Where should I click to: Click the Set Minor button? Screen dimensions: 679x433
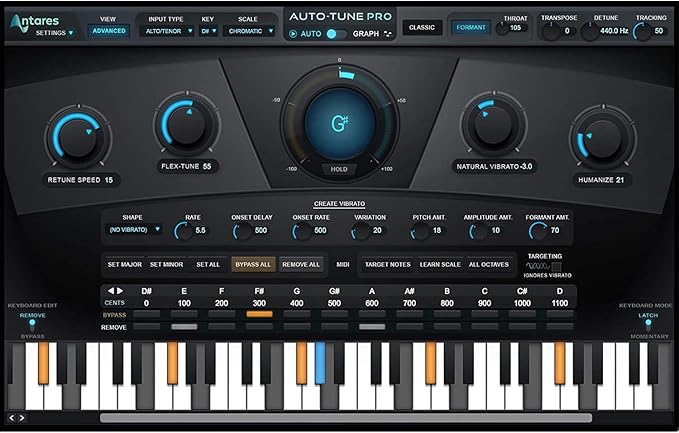166,264
